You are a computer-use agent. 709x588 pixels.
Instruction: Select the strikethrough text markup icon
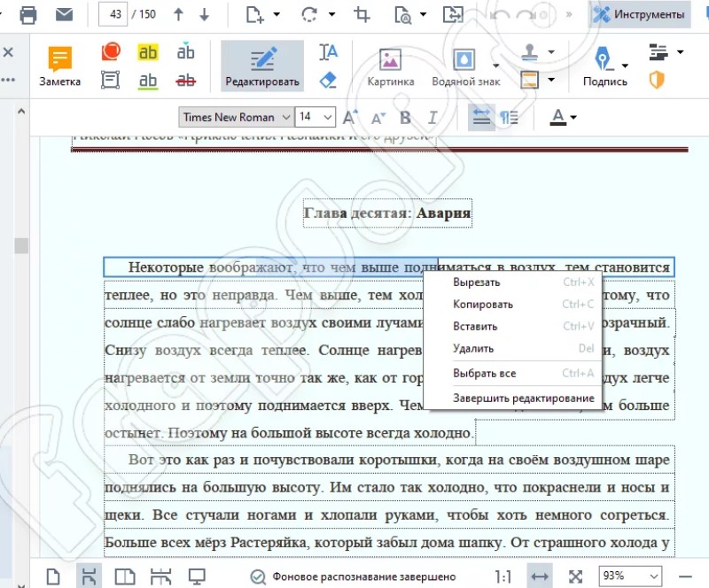(x=185, y=81)
